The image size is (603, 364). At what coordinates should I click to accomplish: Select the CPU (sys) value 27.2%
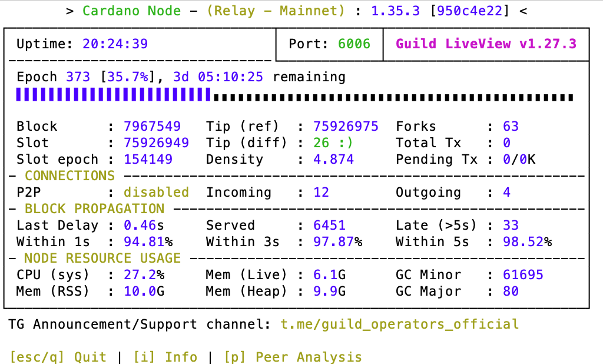pos(144,274)
